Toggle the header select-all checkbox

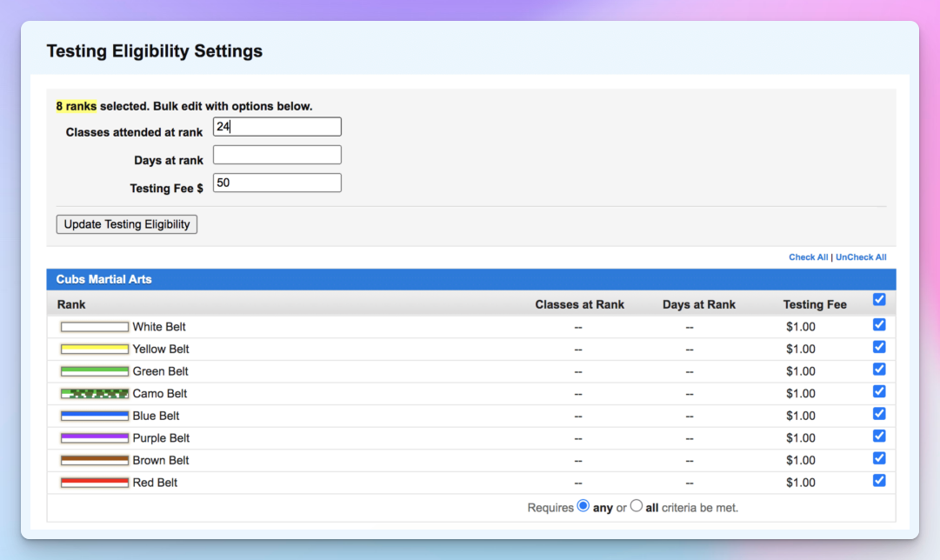[879, 299]
